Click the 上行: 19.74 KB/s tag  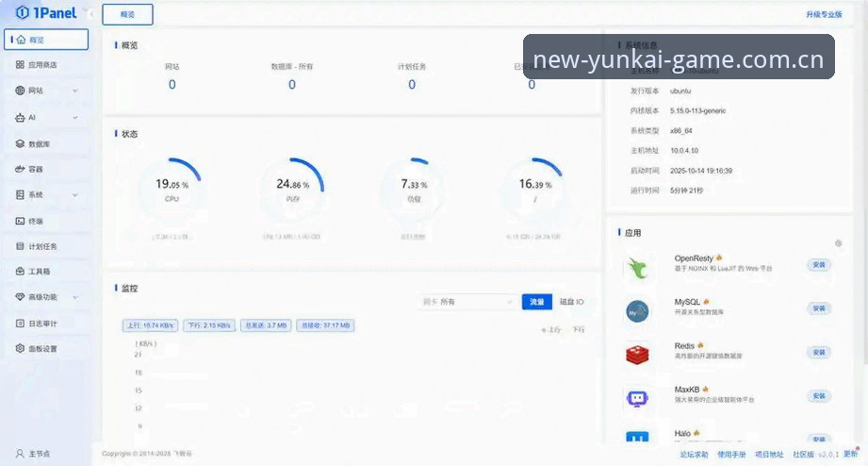(150, 325)
